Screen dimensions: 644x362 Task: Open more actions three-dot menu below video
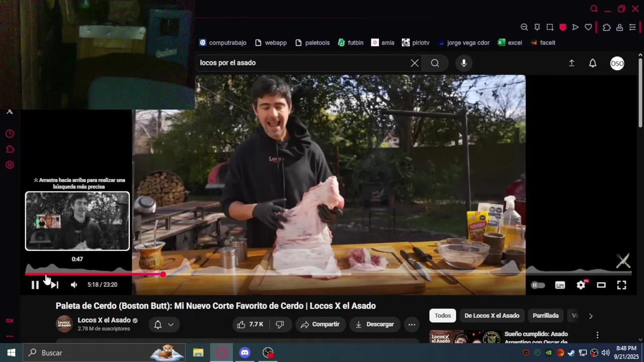[x=412, y=324]
